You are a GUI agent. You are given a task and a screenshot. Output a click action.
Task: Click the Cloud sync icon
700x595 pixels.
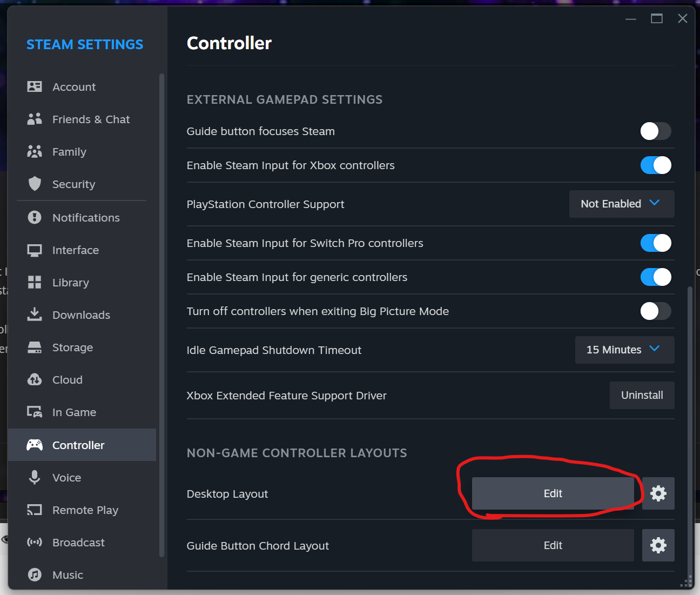[35, 379]
